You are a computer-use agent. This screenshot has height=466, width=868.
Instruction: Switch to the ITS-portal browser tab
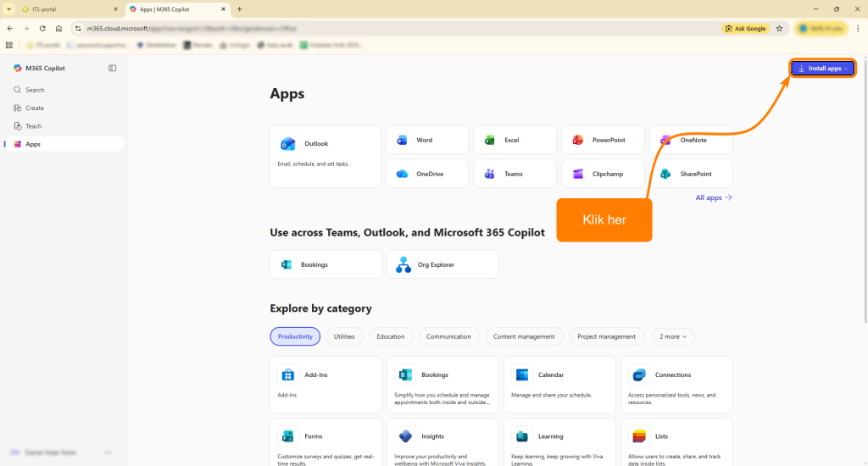pos(68,8)
